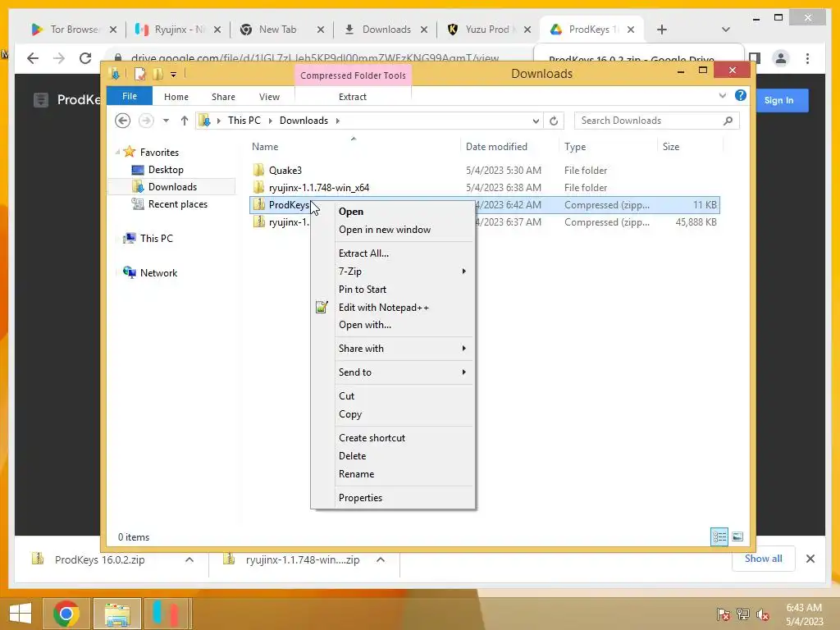Screen dimensions: 840x630
Task: Select Edit with Notepad++
Action: [x=384, y=308]
